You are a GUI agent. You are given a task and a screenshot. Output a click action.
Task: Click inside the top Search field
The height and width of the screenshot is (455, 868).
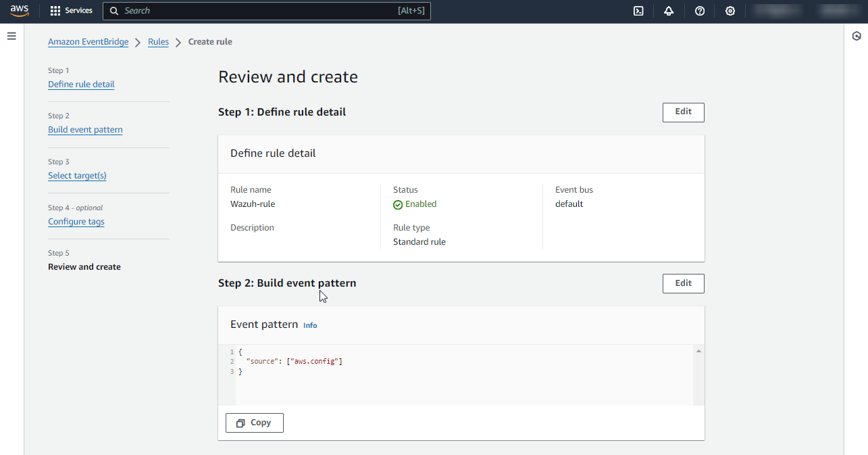point(257,11)
